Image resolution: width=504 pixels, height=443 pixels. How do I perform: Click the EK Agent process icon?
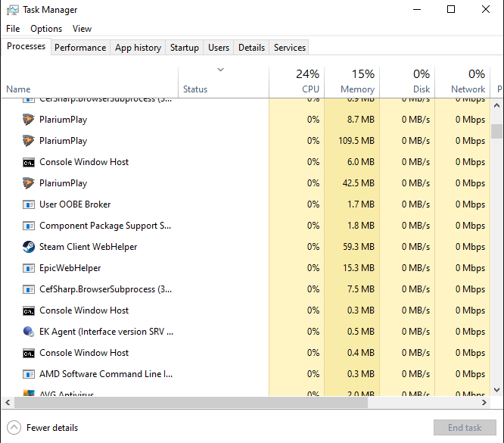(x=28, y=332)
